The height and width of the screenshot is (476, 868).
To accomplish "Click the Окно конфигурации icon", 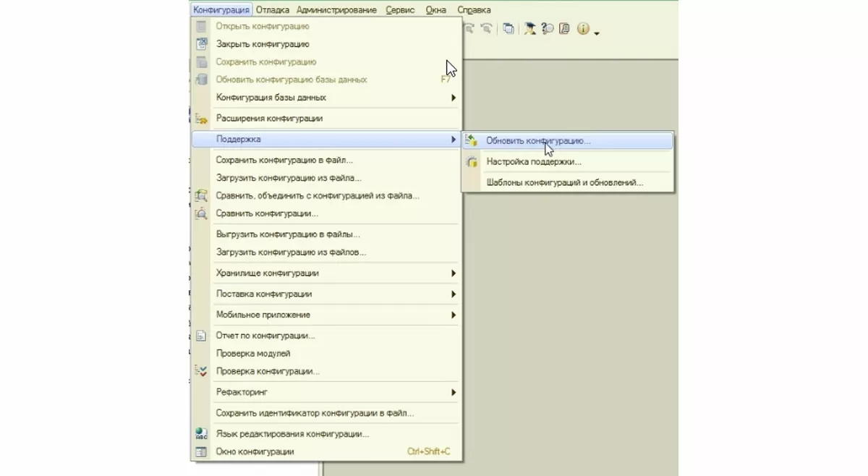I will 202,452.
